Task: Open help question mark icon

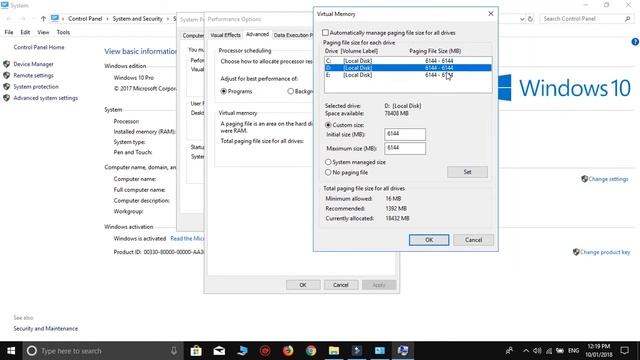Action: [x=635, y=42]
